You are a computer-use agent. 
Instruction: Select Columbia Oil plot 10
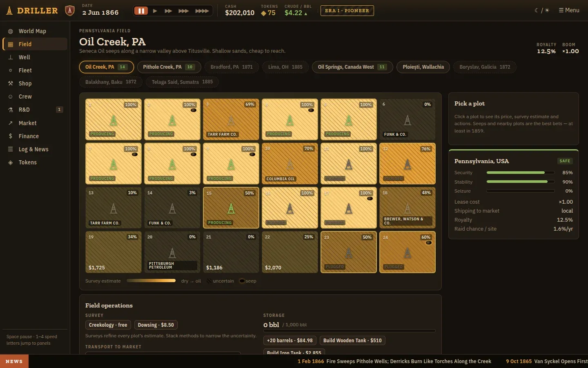tap(290, 164)
